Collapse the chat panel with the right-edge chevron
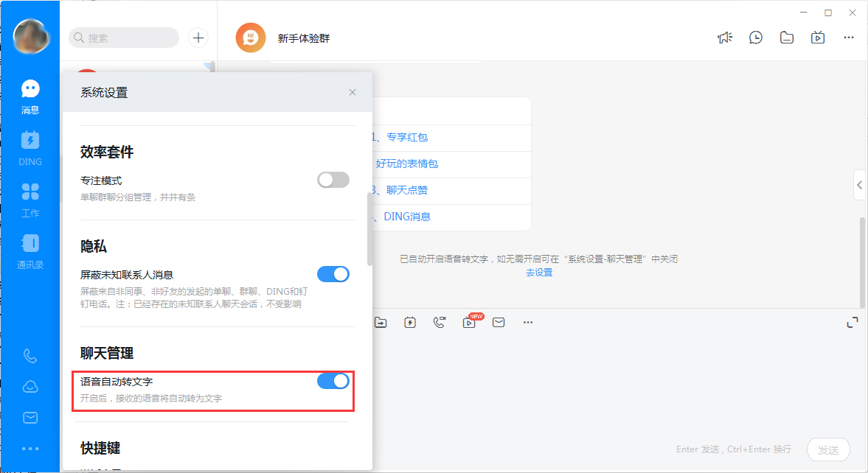Image resolution: width=868 pixels, height=473 pixels. pyautogui.click(x=860, y=185)
